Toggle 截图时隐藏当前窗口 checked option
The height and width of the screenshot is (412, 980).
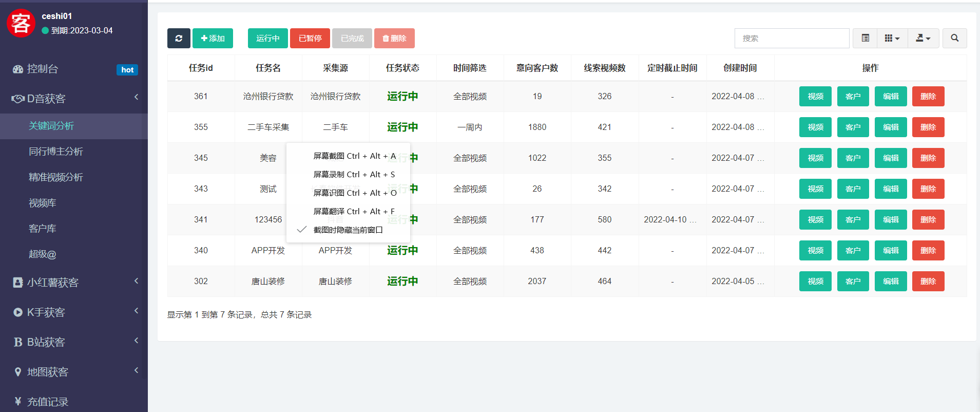(x=349, y=230)
